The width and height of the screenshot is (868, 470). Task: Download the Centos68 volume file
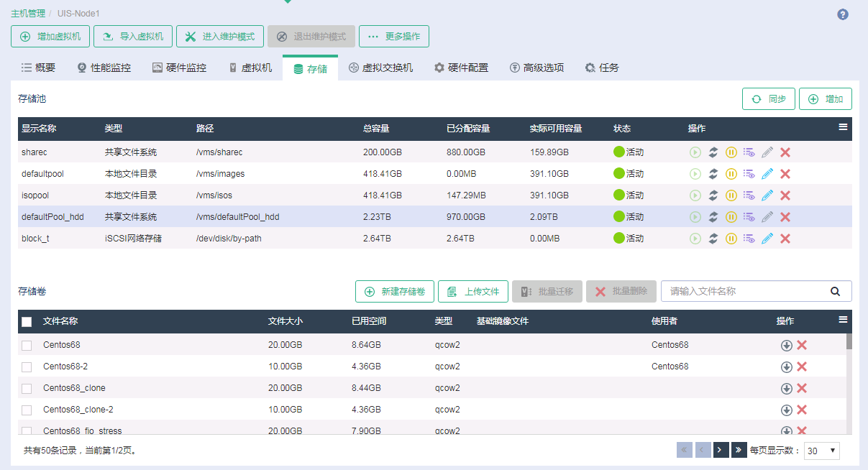click(x=787, y=345)
